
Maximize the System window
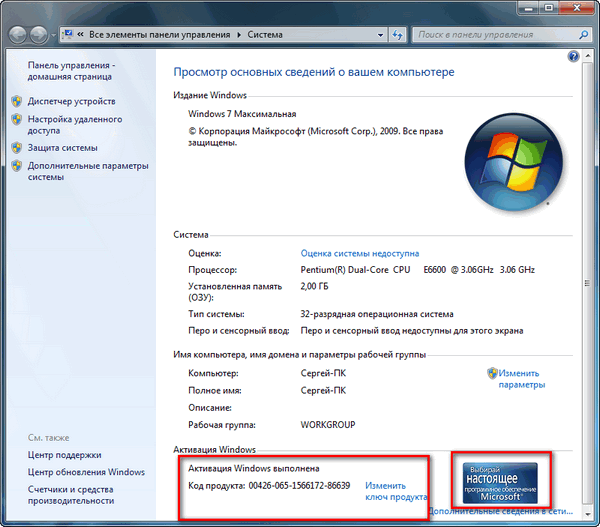[549, 7]
